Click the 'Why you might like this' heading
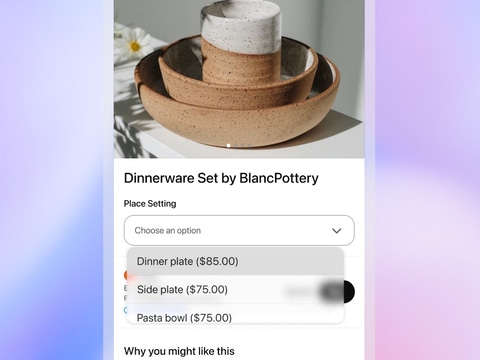 pyautogui.click(x=179, y=351)
